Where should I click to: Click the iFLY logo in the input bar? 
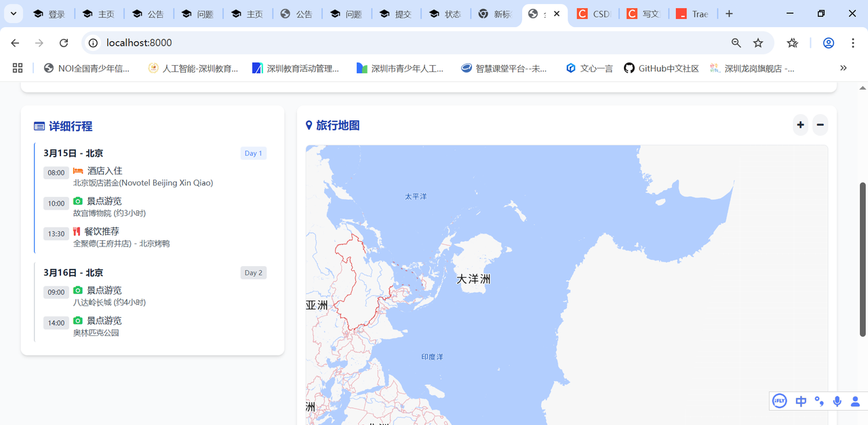779,401
